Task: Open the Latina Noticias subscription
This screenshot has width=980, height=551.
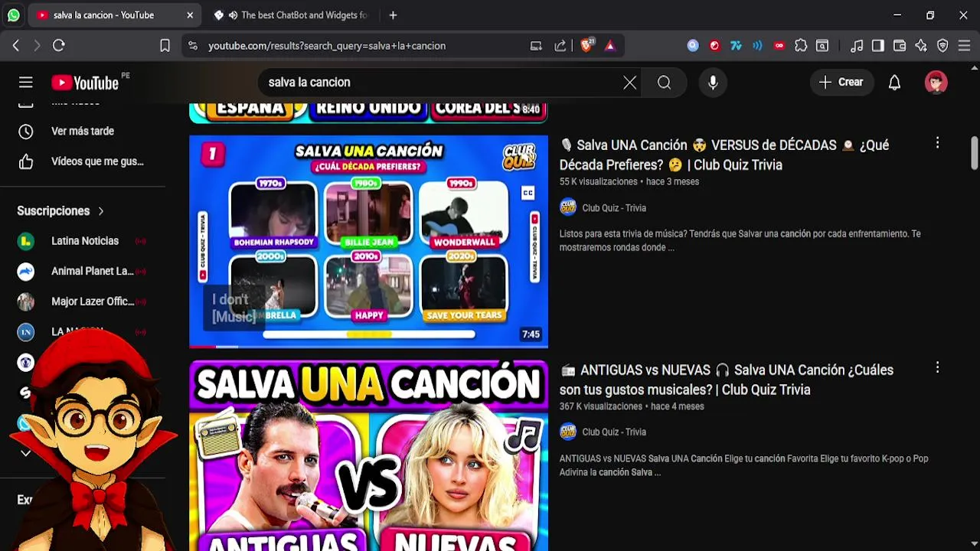Action: point(83,241)
